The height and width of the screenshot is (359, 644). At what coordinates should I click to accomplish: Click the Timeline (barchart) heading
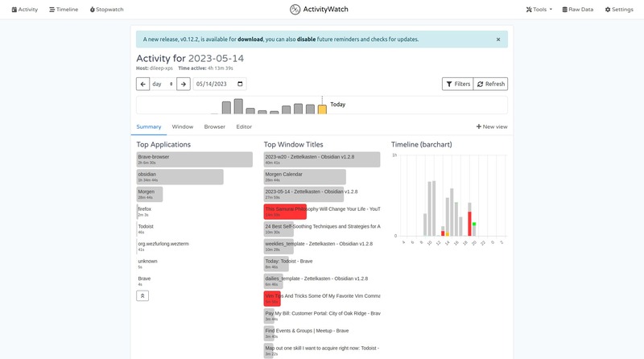pos(421,145)
